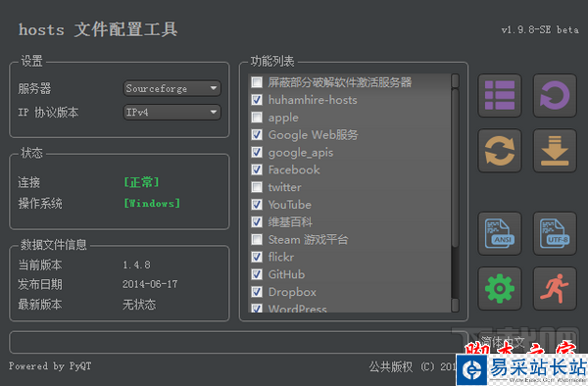Toggle the 屏蔽部分破解软件激活服务器 checkbox

[257, 82]
